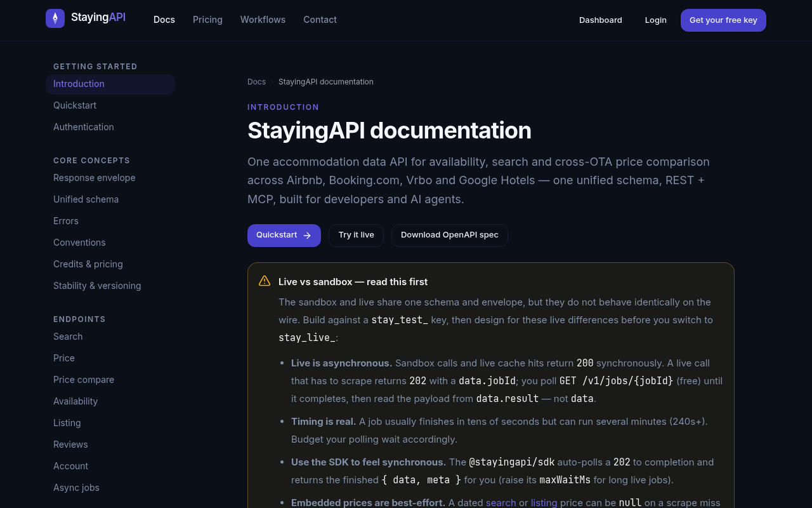Go to Dashboard in the header
812x508 pixels.
[600, 20]
